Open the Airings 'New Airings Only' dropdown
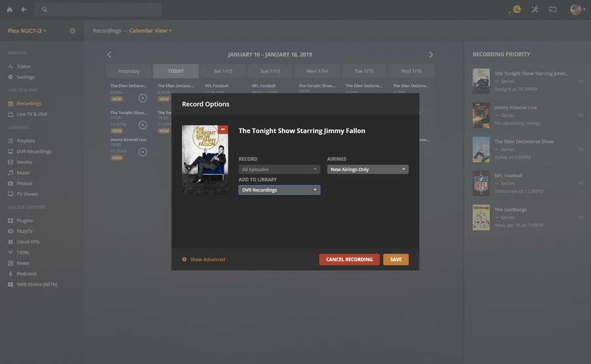Viewport: 591px width, 364px height. point(368,170)
